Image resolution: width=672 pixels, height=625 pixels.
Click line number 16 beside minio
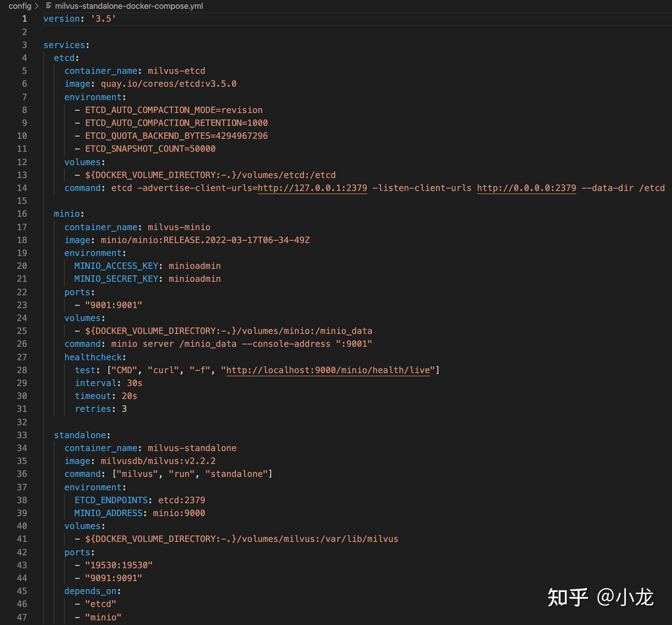[x=22, y=214]
